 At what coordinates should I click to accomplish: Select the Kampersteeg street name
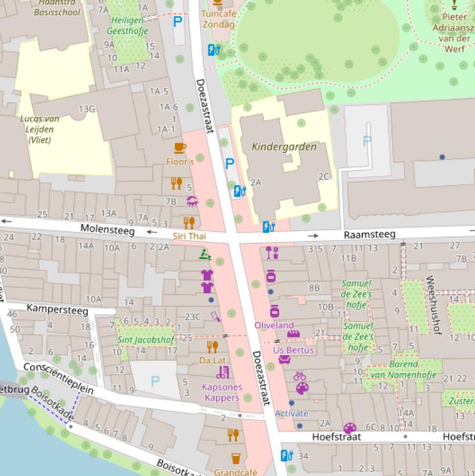tap(57, 309)
